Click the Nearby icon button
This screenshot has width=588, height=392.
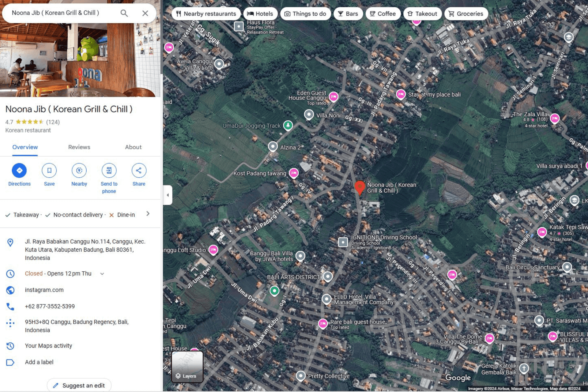pos(79,171)
